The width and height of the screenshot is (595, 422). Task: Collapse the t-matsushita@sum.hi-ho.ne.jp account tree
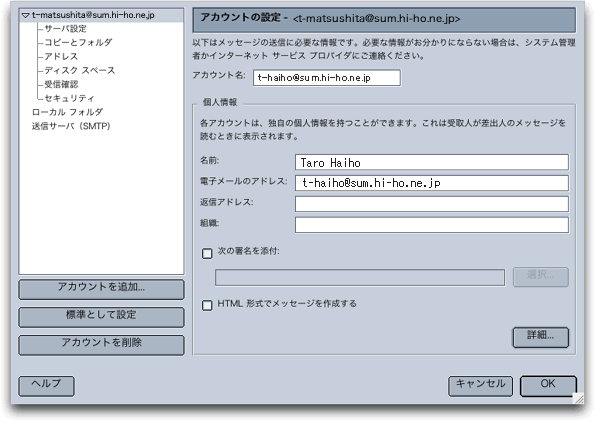click(x=25, y=16)
